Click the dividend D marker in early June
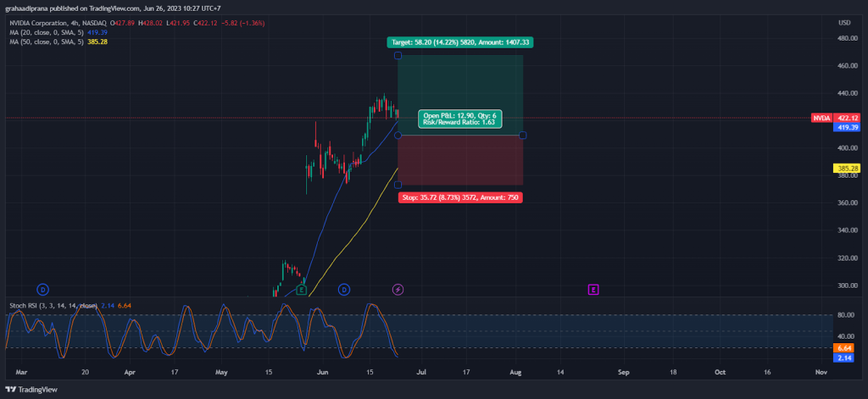The width and height of the screenshot is (868, 399). (x=344, y=290)
